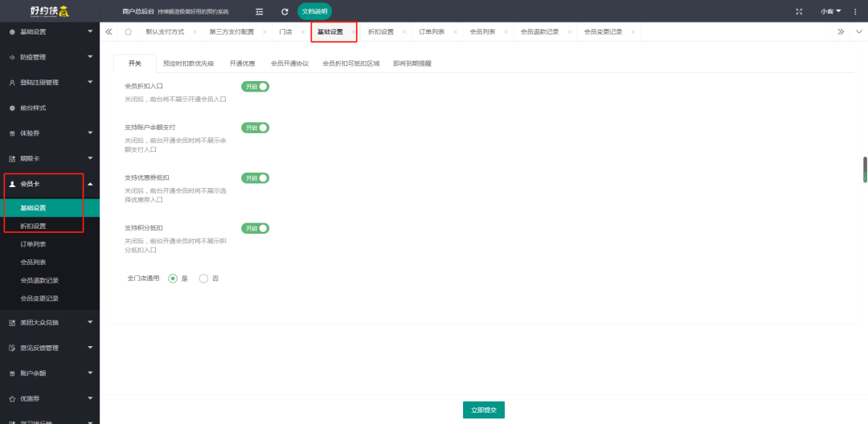
Task: Click the 前台样式 gear icon in sidebar
Action: point(12,108)
